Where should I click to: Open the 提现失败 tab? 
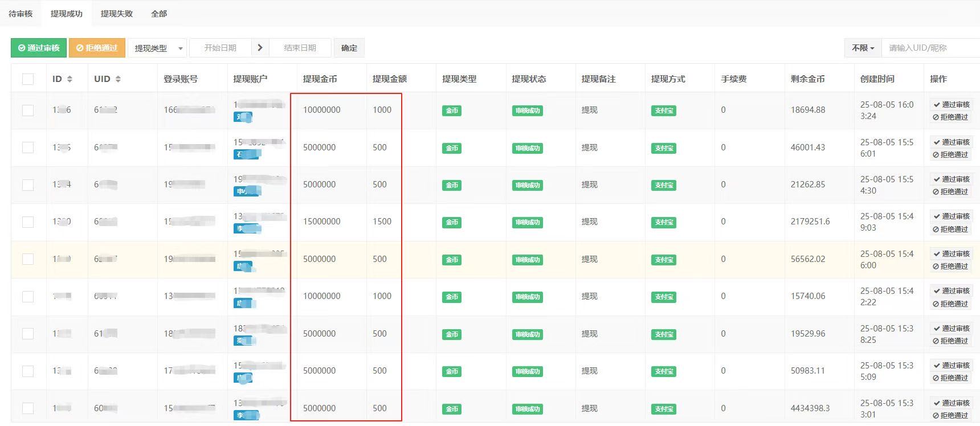[x=117, y=14]
